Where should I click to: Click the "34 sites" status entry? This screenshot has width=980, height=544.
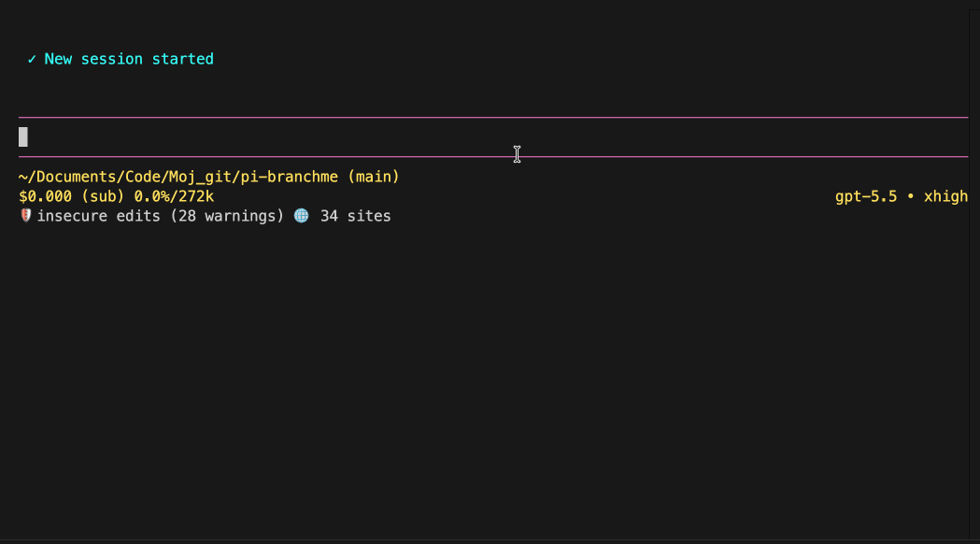point(356,216)
